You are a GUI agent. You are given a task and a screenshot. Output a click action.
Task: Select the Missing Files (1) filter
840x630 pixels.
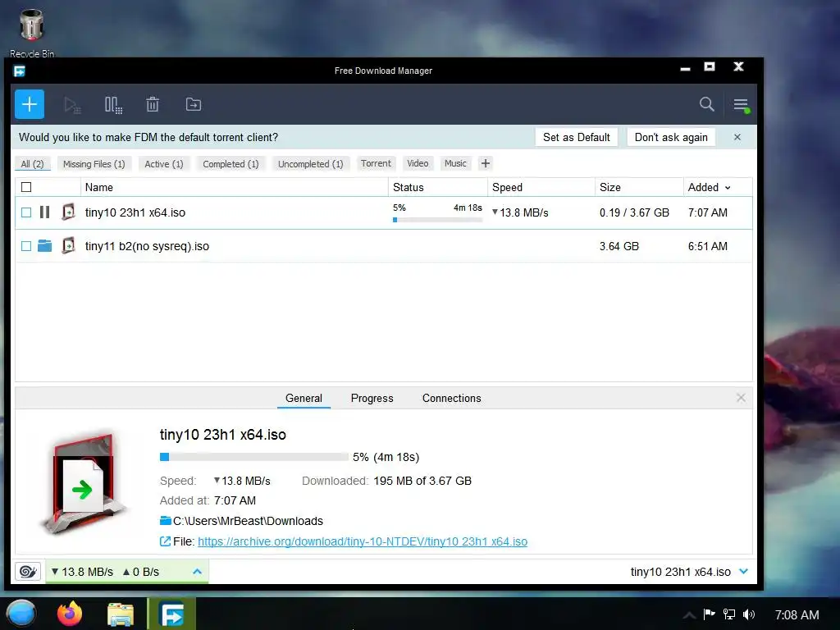pos(94,164)
